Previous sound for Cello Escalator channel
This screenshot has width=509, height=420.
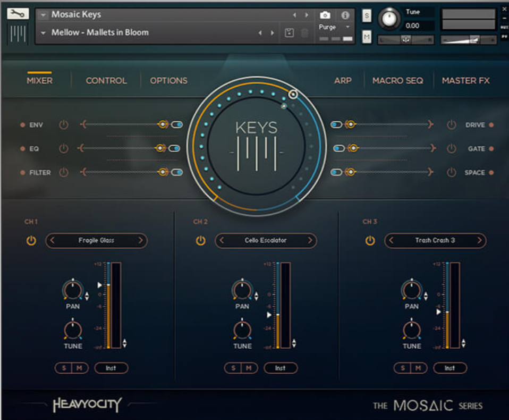[222, 240]
